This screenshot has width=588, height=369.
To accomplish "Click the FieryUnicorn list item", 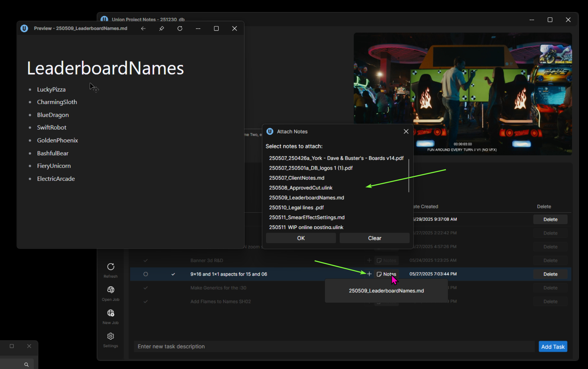I will click(x=54, y=166).
